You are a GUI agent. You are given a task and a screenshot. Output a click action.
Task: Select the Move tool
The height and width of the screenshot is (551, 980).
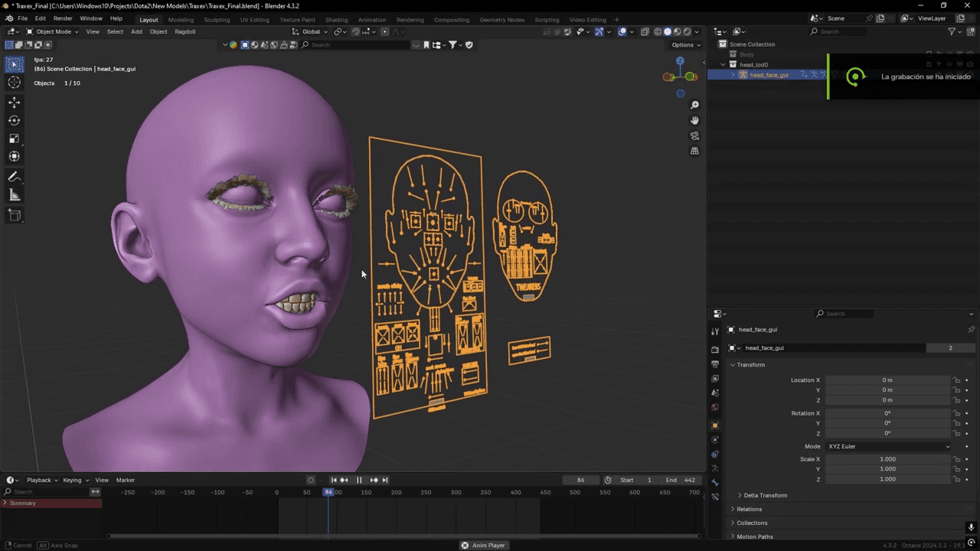click(14, 103)
